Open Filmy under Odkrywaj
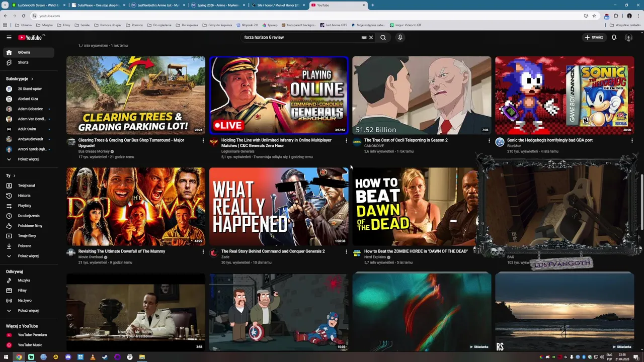 click(x=28, y=290)
